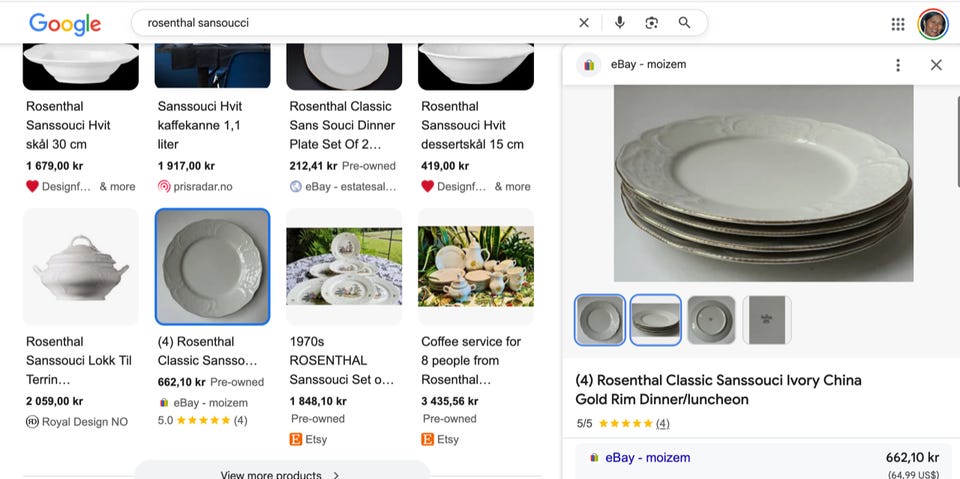Click the magnifying glass search icon

tap(684, 23)
